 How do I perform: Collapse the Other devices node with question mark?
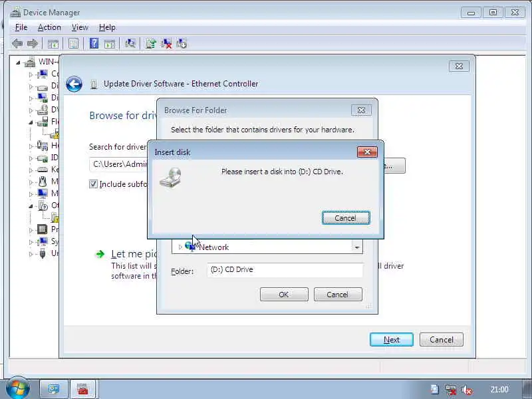click(x=31, y=206)
